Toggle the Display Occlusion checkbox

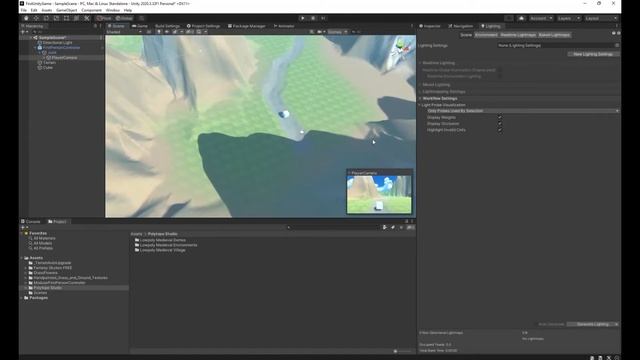(500, 124)
